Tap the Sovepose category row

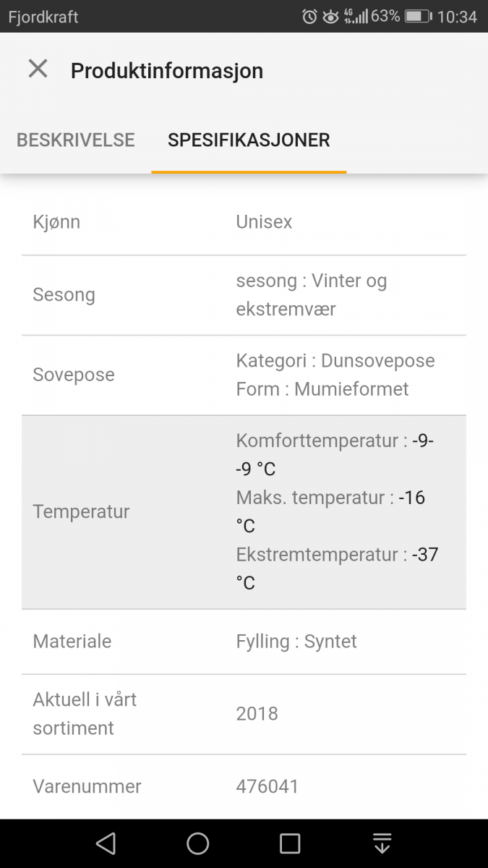tap(244, 375)
